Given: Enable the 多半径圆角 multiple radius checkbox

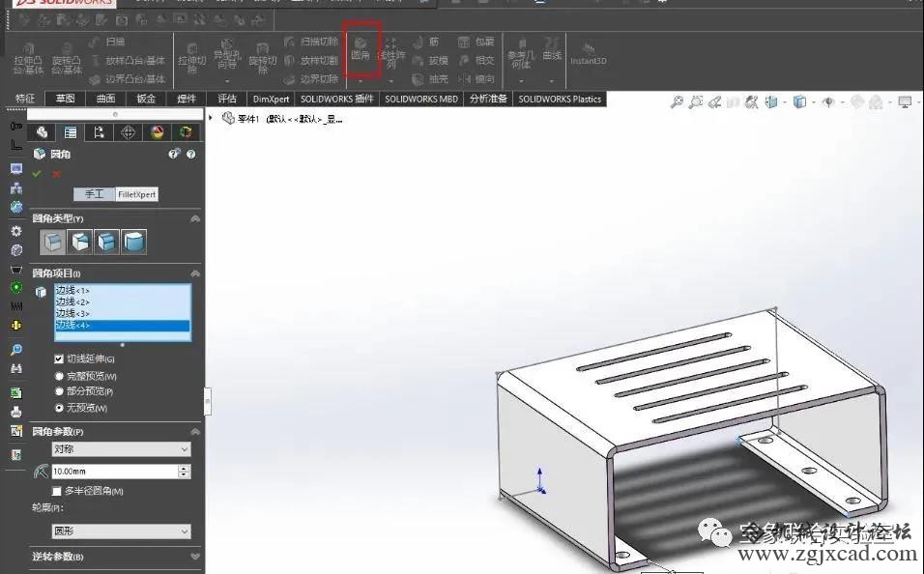Looking at the screenshot, I should coord(57,491).
